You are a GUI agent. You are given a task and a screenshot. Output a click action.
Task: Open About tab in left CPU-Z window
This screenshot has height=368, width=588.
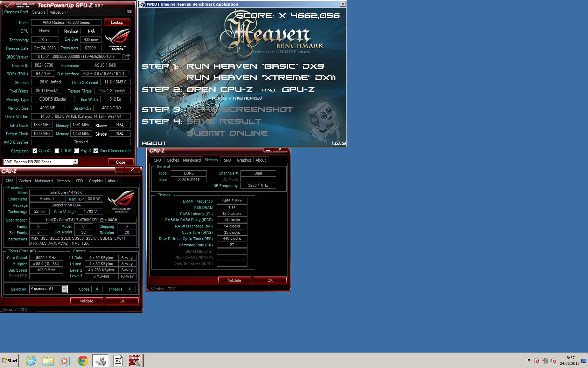click(x=113, y=181)
